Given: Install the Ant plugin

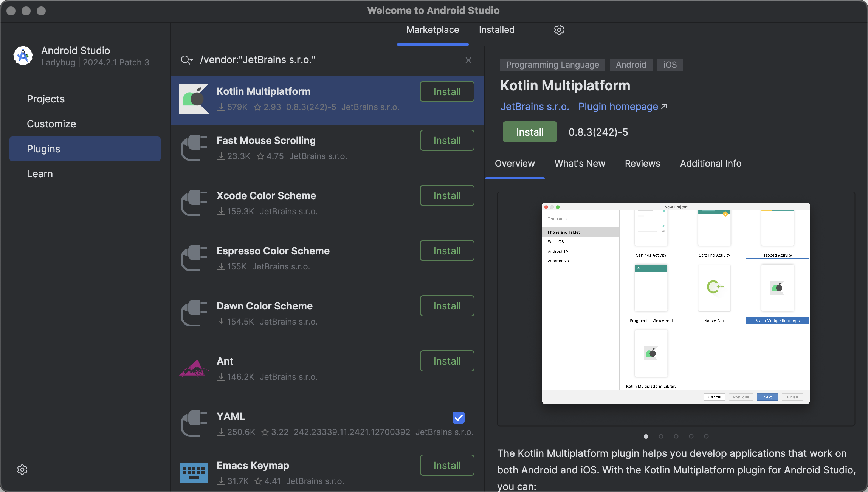Looking at the screenshot, I should coord(447,361).
